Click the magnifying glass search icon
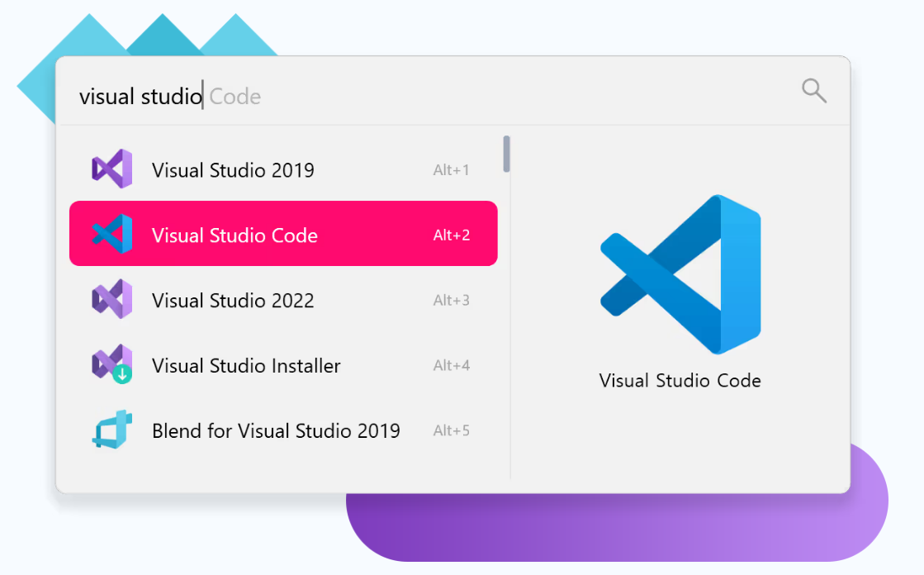 (814, 91)
